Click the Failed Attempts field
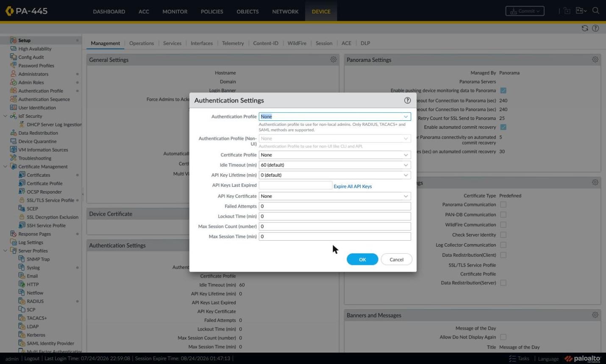 [x=335, y=206]
